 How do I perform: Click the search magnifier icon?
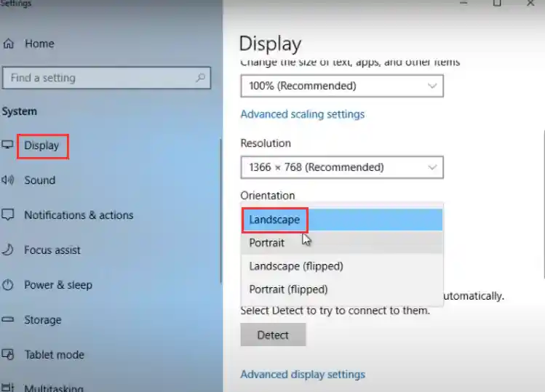[200, 78]
